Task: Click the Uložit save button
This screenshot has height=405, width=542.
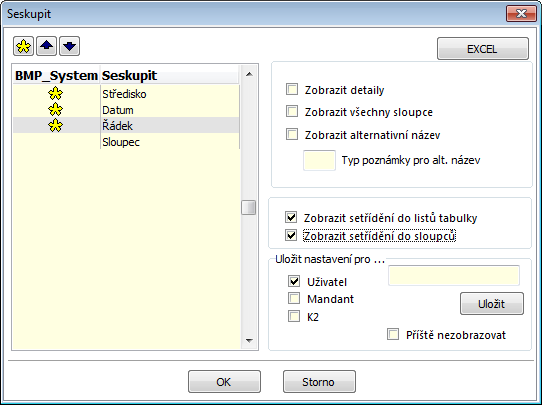Action: coord(492,304)
